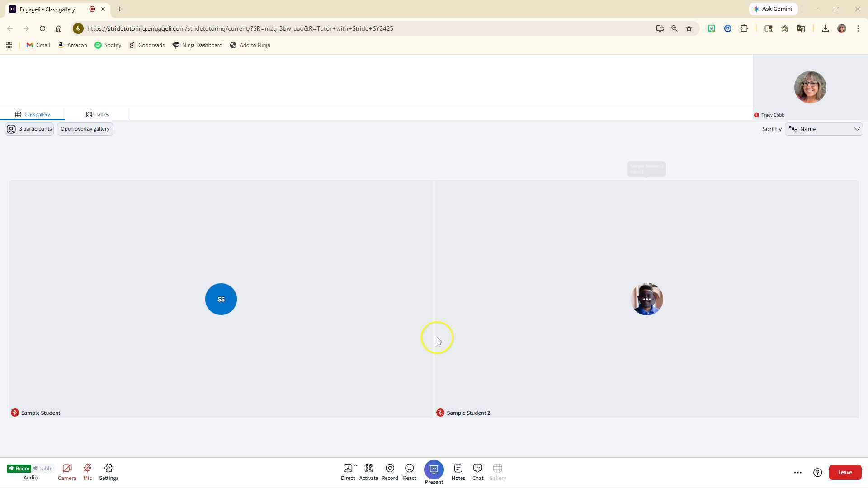Open the overlay gallery
Viewport: 868px width, 488px height.
85,129
